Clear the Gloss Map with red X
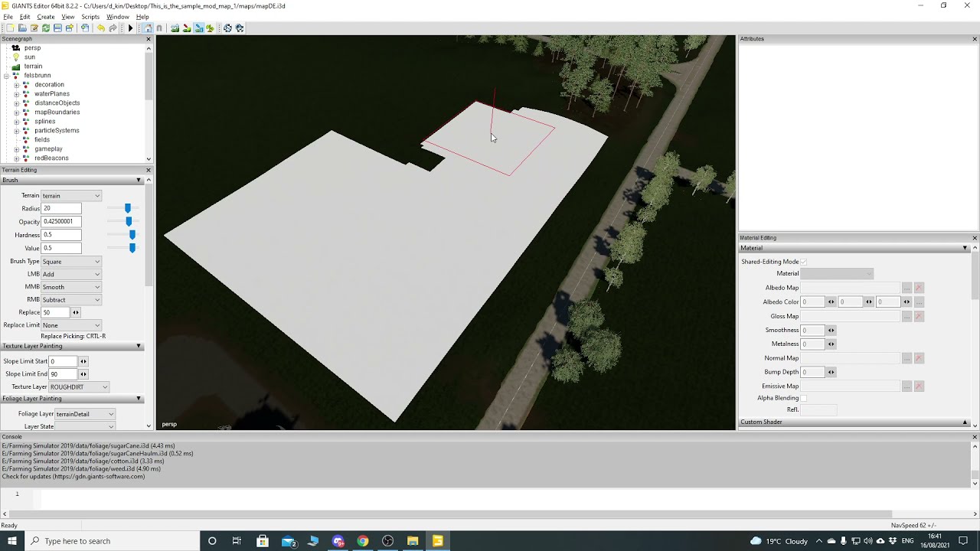Viewport: 980px width, 551px height. [919, 316]
